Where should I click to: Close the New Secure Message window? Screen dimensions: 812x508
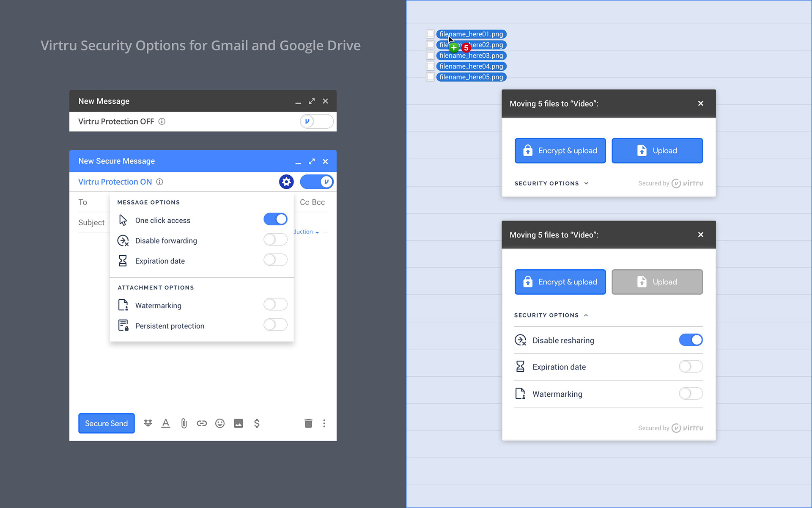tap(325, 161)
